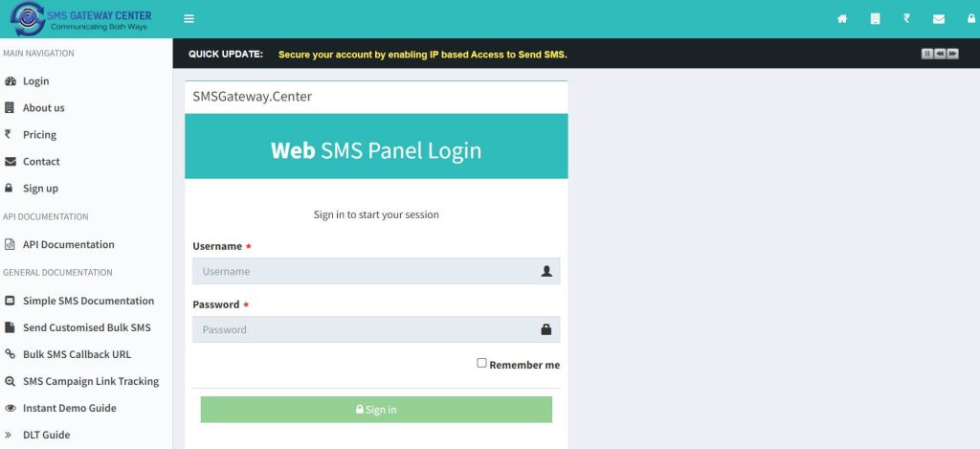Click the SMS Gateway Center logo
Image resolution: width=980 pixels, height=449 pixels.
coord(81,19)
